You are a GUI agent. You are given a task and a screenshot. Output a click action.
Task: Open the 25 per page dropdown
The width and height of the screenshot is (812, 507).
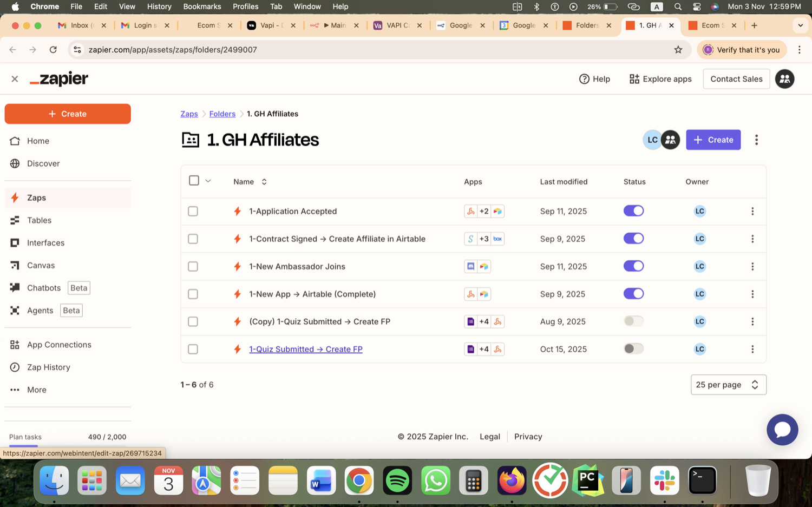pyautogui.click(x=728, y=385)
